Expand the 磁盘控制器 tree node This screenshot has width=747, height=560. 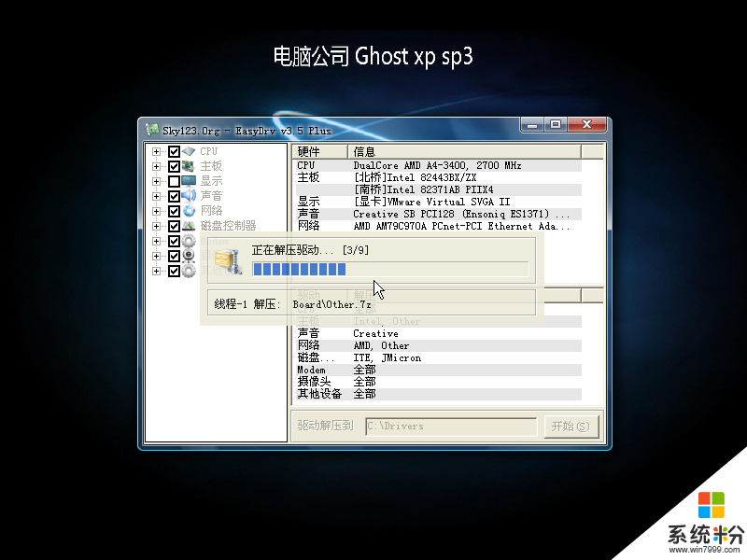(157, 226)
